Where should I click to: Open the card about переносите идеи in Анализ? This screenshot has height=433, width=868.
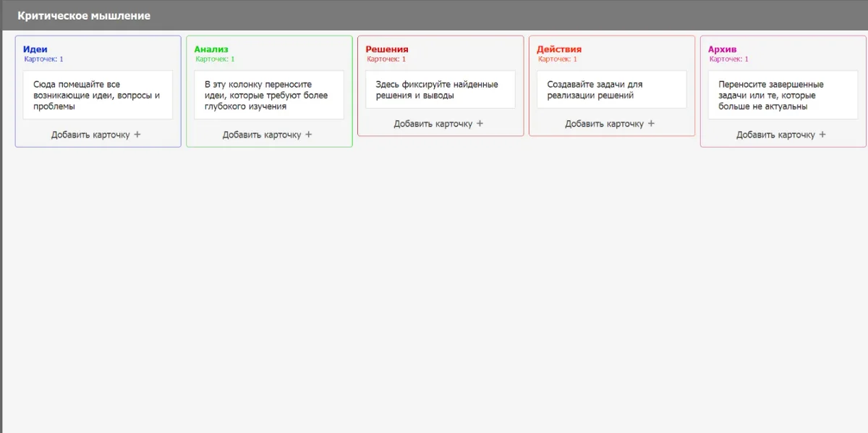(269, 95)
